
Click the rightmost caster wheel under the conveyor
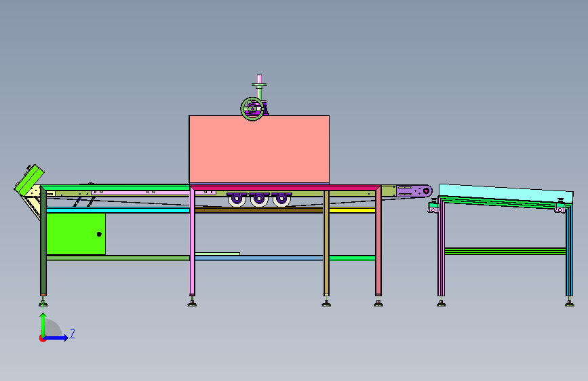(x=281, y=199)
